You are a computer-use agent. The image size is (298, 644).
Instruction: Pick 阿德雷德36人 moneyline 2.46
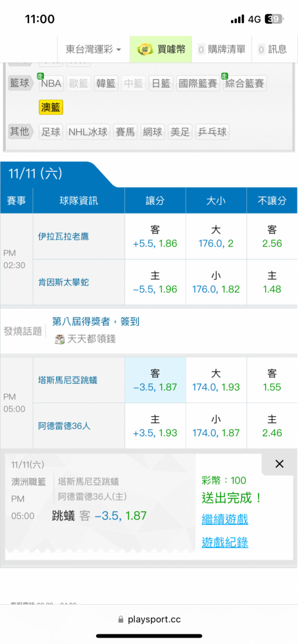point(272,426)
